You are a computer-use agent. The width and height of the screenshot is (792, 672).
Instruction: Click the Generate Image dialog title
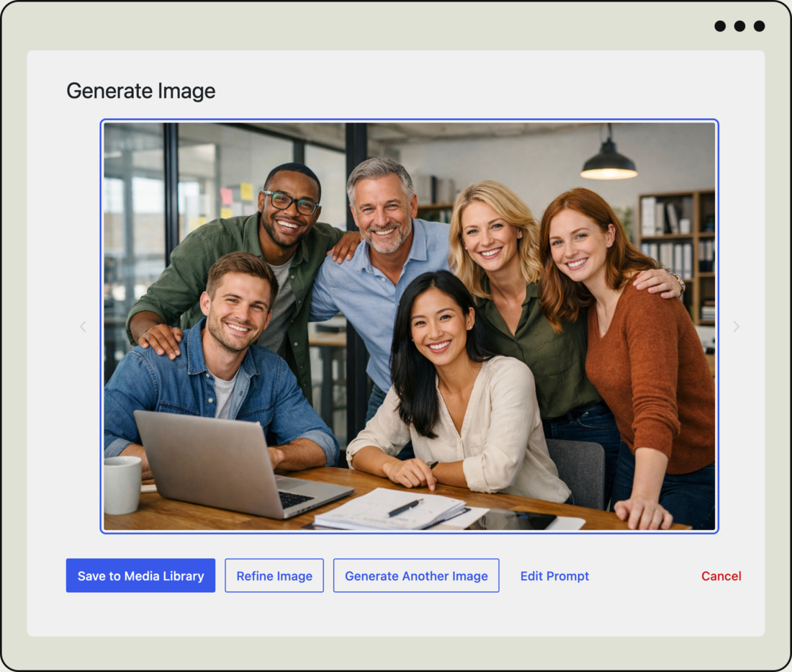coord(141,91)
